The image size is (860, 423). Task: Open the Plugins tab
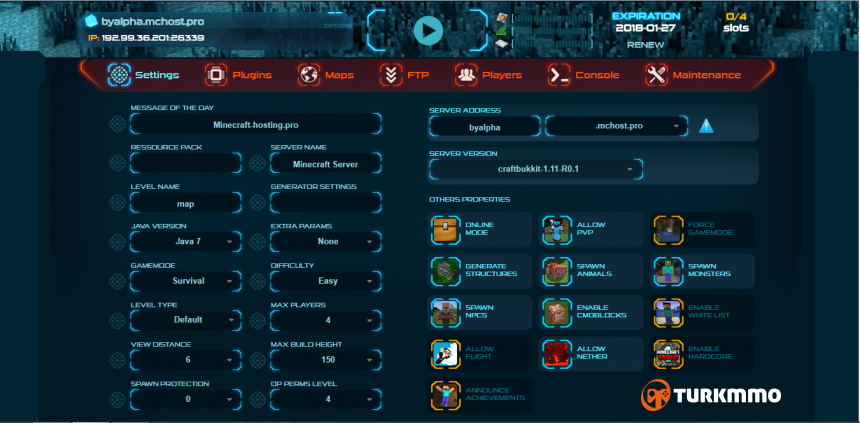coord(239,75)
